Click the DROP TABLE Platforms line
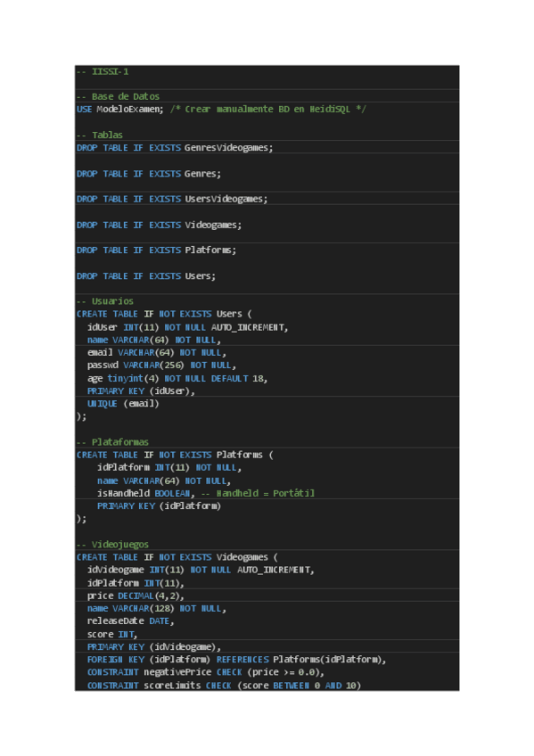This screenshot has height=756, width=534. coord(156,251)
